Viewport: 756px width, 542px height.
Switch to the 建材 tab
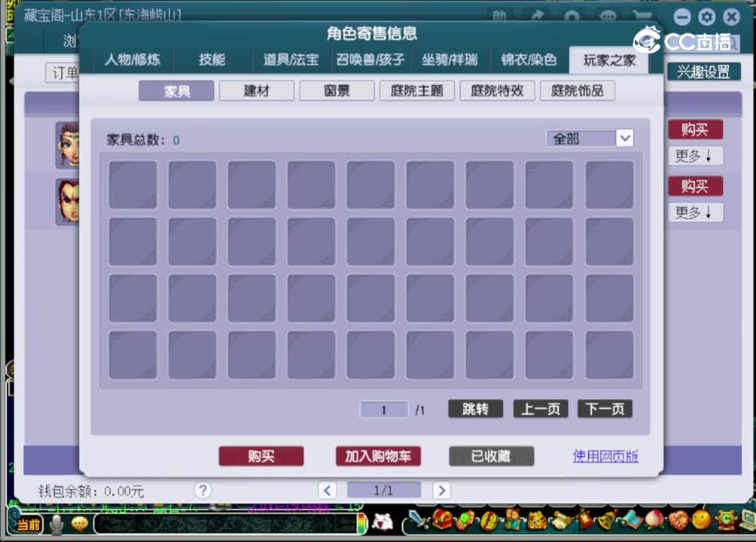pyautogui.click(x=256, y=90)
